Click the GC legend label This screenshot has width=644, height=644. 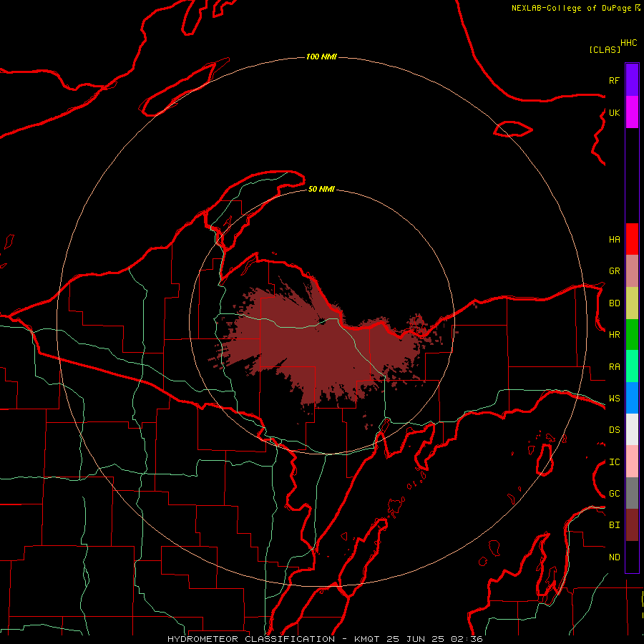click(614, 494)
